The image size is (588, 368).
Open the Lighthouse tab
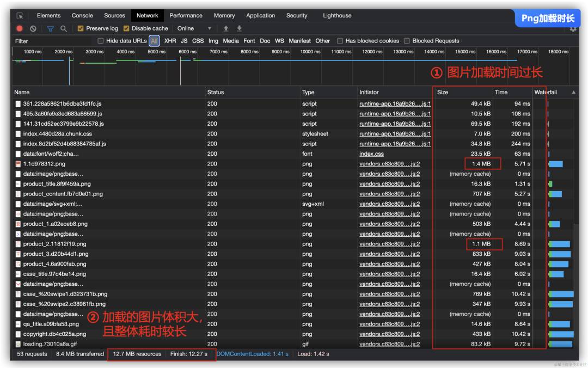(337, 16)
